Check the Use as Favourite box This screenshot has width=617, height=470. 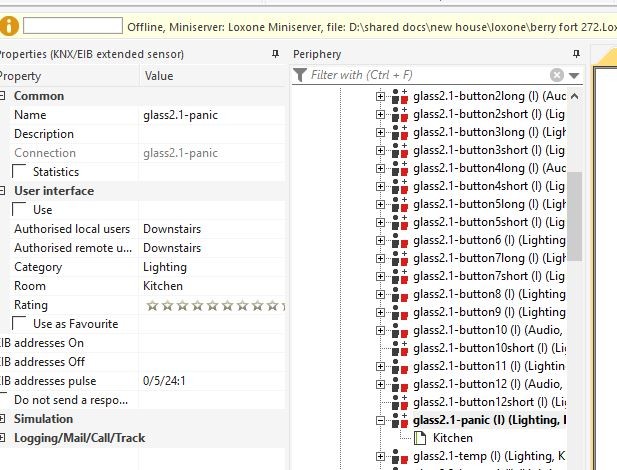pos(20,324)
